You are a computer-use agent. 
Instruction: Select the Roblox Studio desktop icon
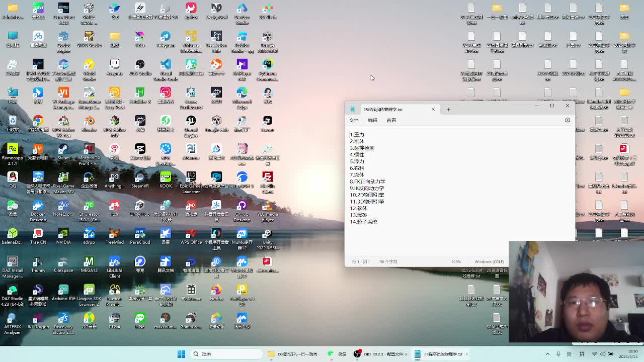242,42
